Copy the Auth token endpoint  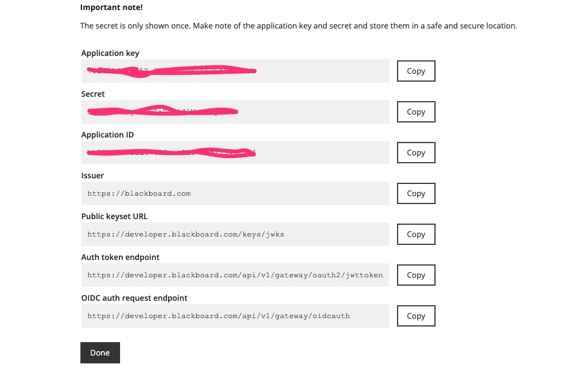pyautogui.click(x=416, y=275)
